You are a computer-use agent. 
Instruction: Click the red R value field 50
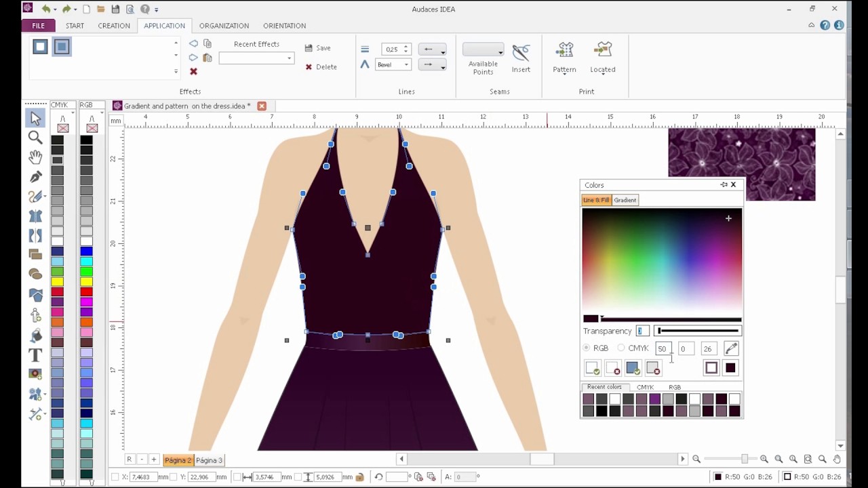(x=663, y=348)
